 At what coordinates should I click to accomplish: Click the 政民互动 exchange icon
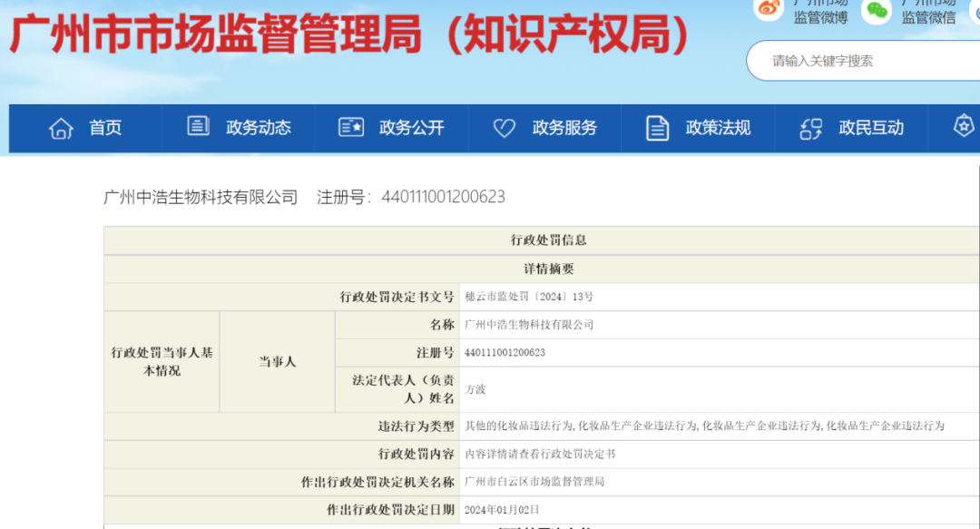tap(810, 129)
